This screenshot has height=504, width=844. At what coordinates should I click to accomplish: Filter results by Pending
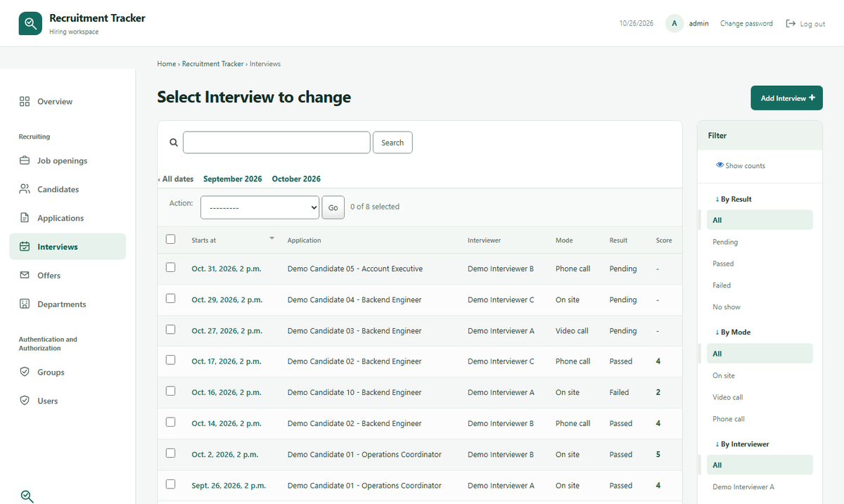725,242
